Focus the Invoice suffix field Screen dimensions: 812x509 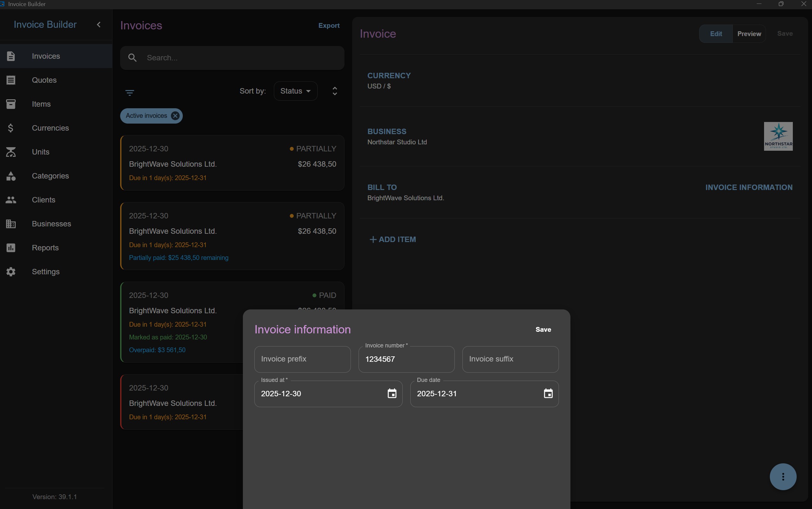click(510, 359)
